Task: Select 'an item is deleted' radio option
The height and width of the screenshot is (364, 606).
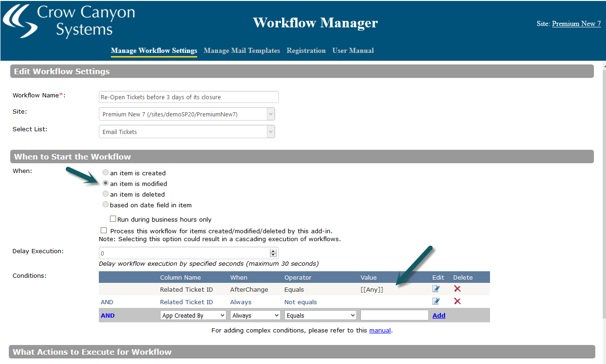Action: [x=106, y=194]
